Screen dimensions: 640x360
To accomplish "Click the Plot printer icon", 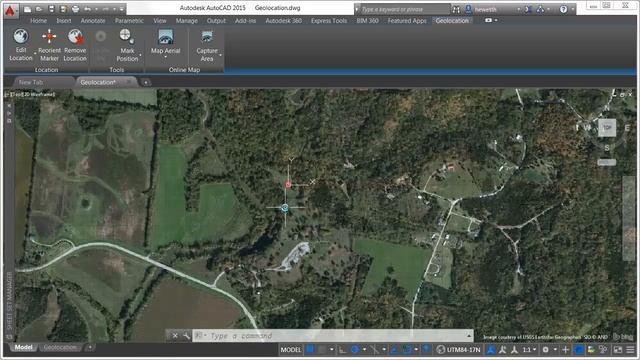I will (x=75, y=9).
